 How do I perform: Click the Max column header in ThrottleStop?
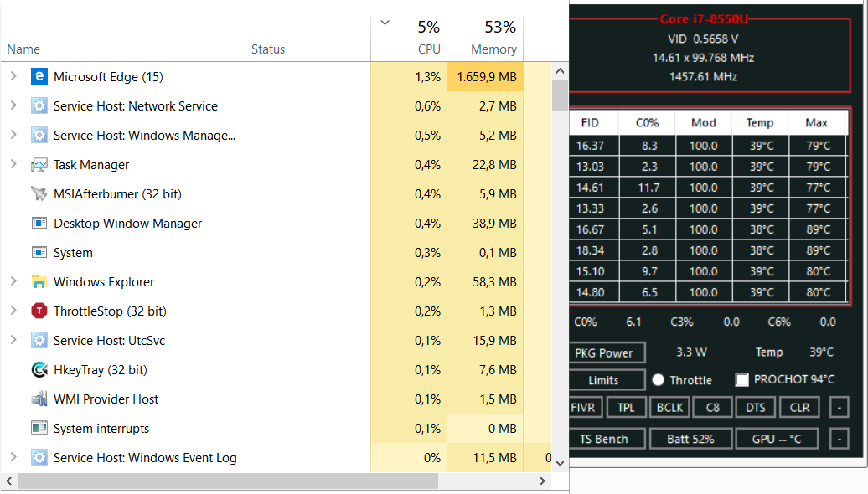pos(817,123)
